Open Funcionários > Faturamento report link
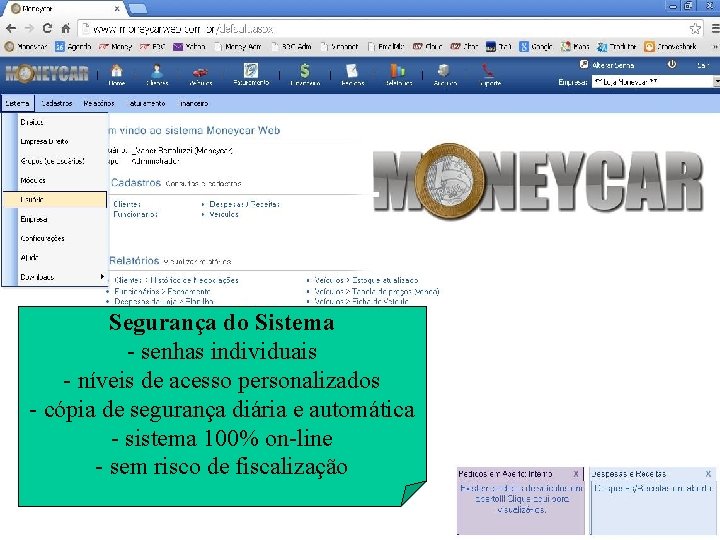This screenshot has width=720, height=540. [162, 291]
